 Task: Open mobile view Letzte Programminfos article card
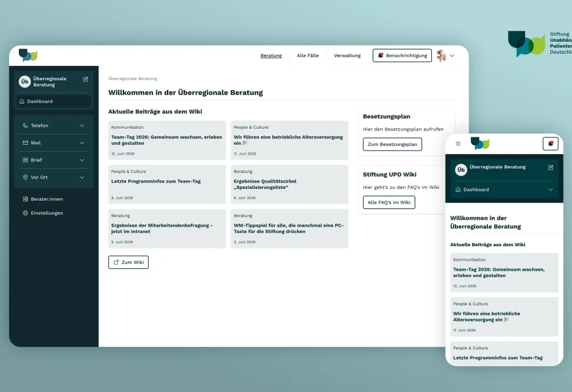pos(504,353)
